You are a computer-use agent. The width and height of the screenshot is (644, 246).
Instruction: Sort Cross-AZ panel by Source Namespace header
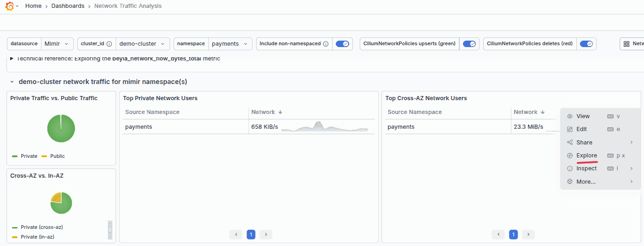tap(415, 112)
